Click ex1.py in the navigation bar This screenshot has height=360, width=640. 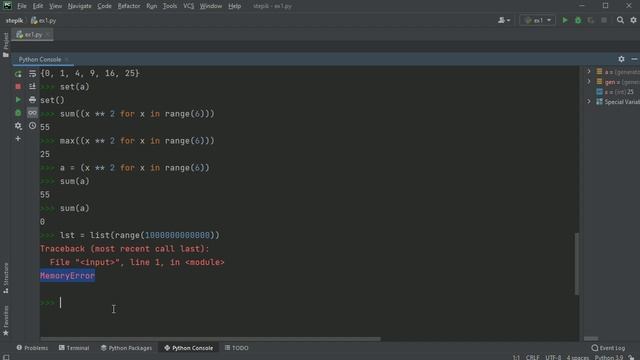coord(44,20)
